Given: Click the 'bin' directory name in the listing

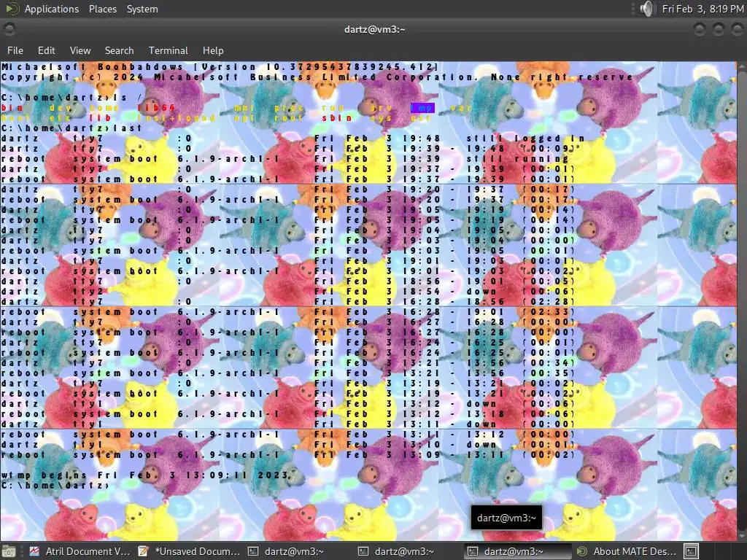Looking at the screenshot, I should [x=12, y=108].
